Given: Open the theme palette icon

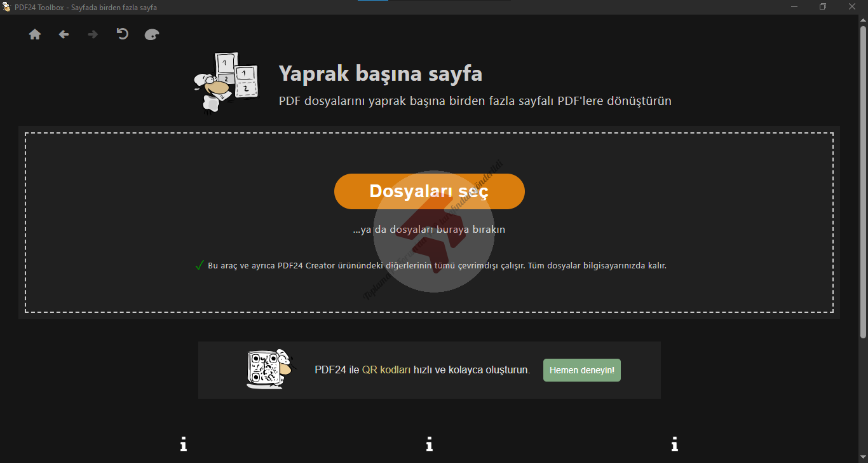Looking at the screenshot, I should (152, 34).
